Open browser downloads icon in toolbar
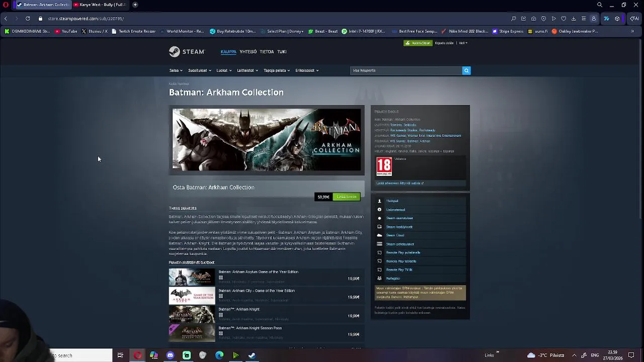Viewport: 644px width, 362px height. click(x=574, y=19)
